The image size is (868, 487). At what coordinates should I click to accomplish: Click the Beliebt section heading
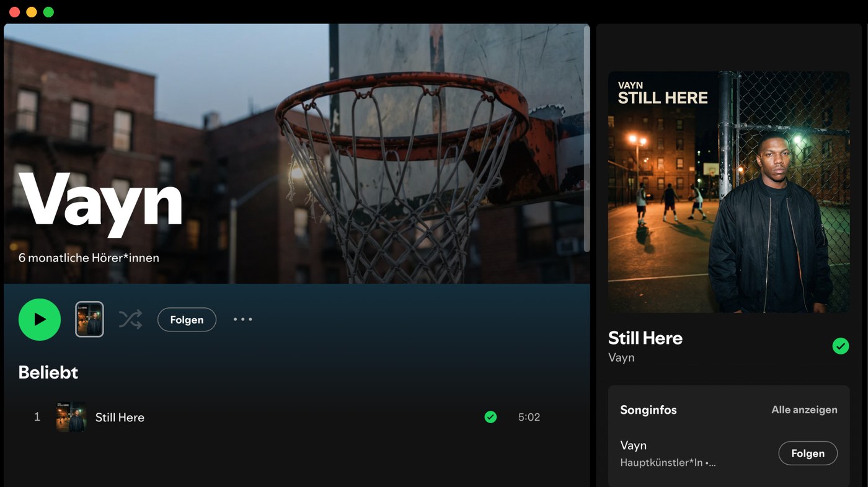coord(48,372)
